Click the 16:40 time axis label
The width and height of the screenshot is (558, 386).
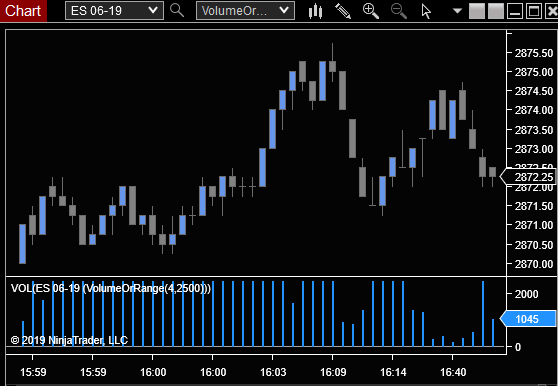point(453,372)
